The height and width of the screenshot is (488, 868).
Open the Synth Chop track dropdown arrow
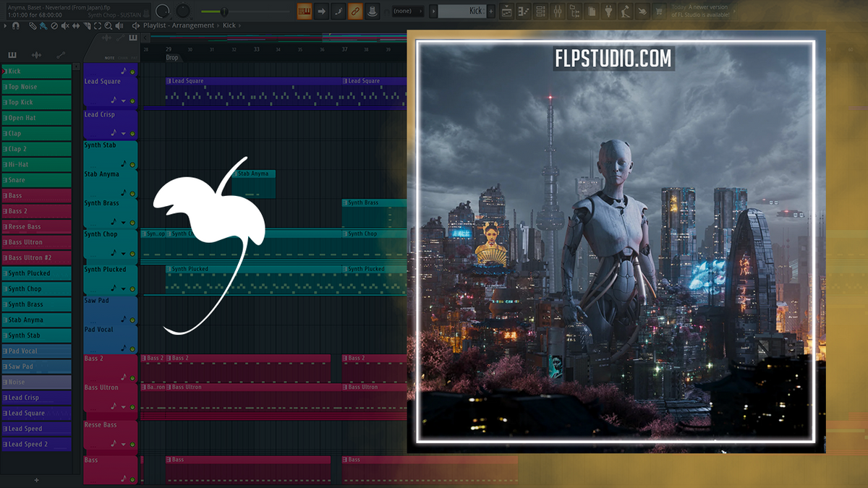[x=123, y=254]
